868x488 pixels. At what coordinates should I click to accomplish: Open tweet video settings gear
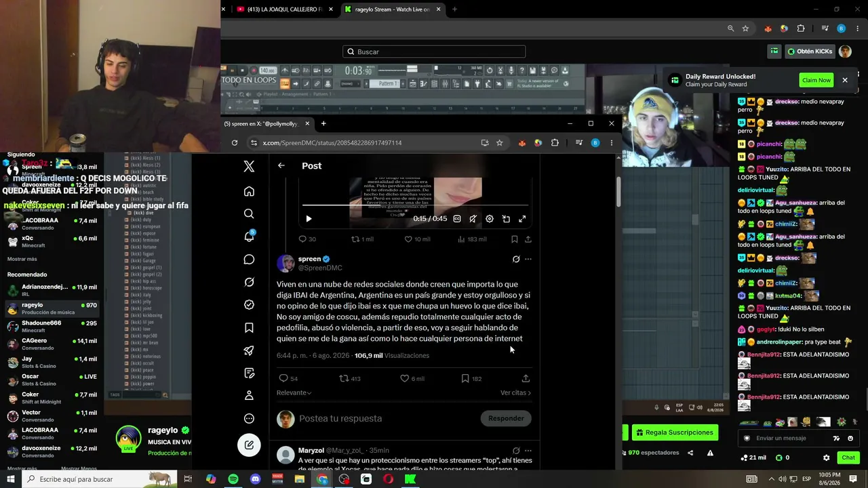click(x=490, y=219)
